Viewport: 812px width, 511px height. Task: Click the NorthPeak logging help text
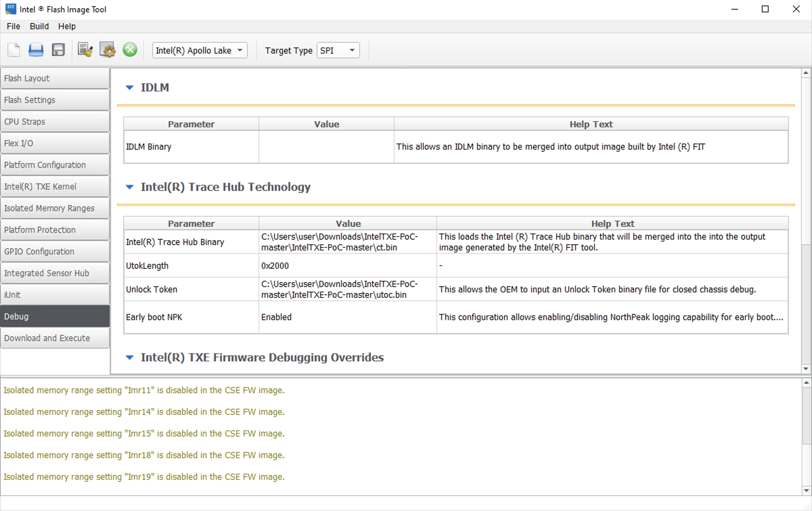[x=611, y=317]
